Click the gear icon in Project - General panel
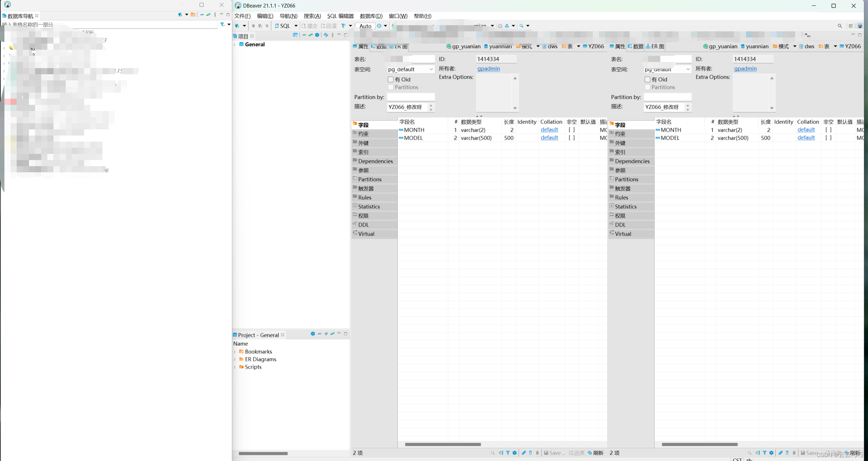868x461 pixels. pyautogui.click(x=313, y=334)
